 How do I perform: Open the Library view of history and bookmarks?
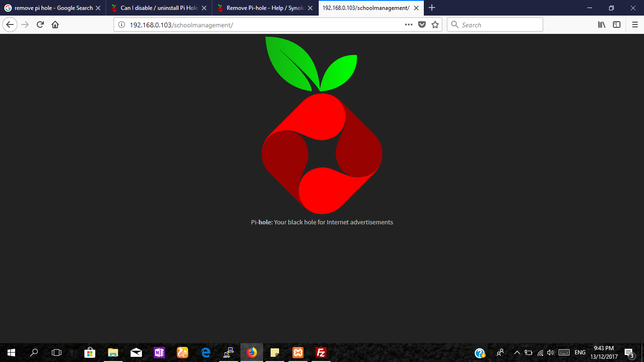point(602,25)
